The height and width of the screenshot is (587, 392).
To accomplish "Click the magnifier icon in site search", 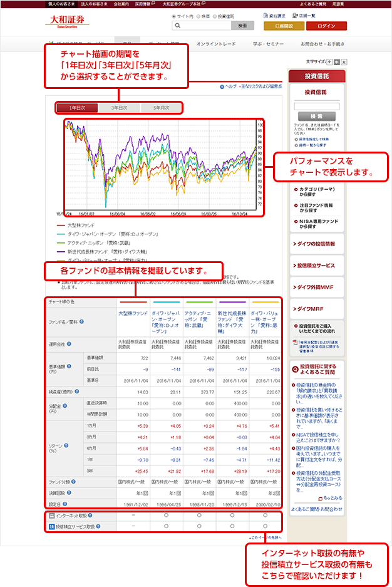I will (x=178, y=26).
